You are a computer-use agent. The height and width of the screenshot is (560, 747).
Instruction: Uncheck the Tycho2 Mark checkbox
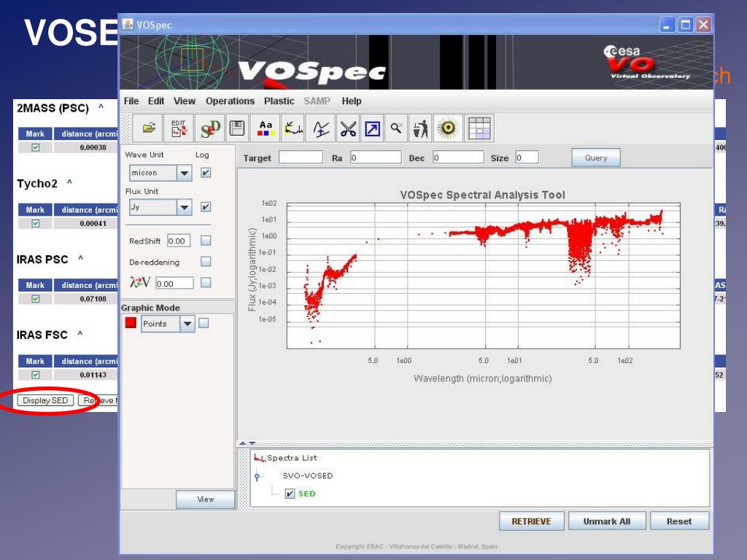point(35,223)
